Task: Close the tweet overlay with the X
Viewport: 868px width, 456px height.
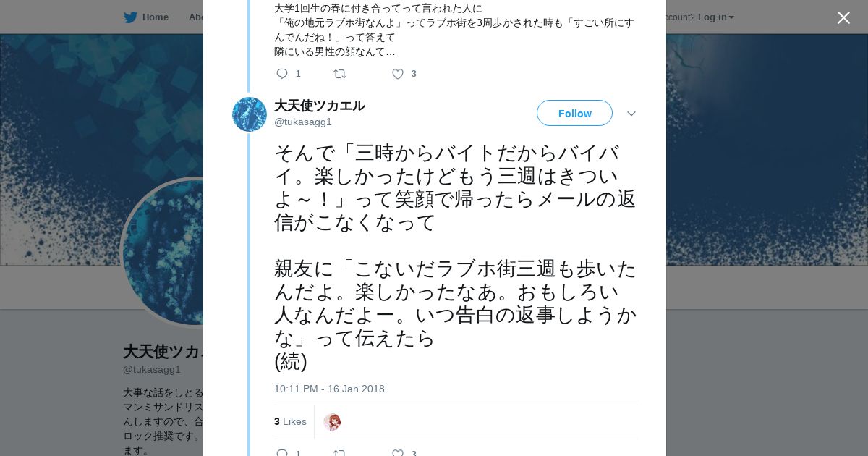Action: click(843, 18)
